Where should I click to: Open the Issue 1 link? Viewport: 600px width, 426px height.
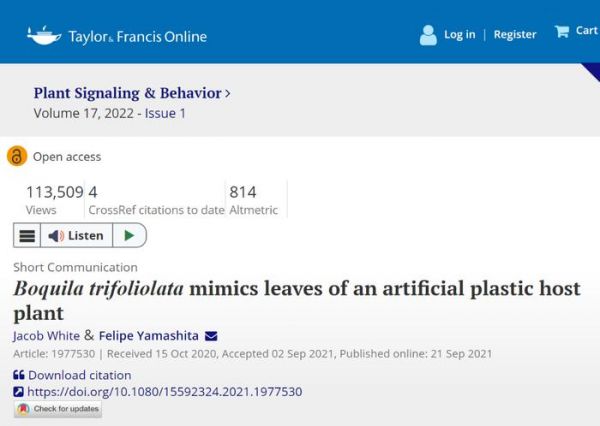tap(165, 113)
